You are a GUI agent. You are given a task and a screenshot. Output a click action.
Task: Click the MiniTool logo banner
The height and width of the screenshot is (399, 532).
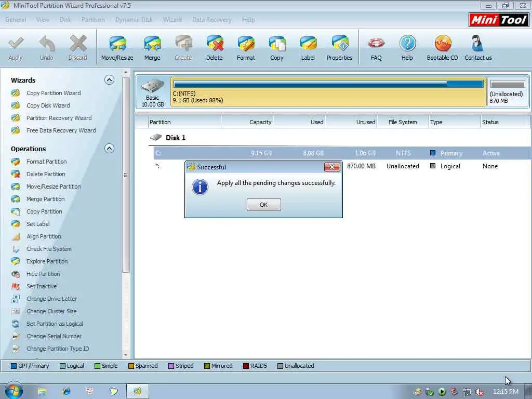pyautogui.click(x=499, y=20)
